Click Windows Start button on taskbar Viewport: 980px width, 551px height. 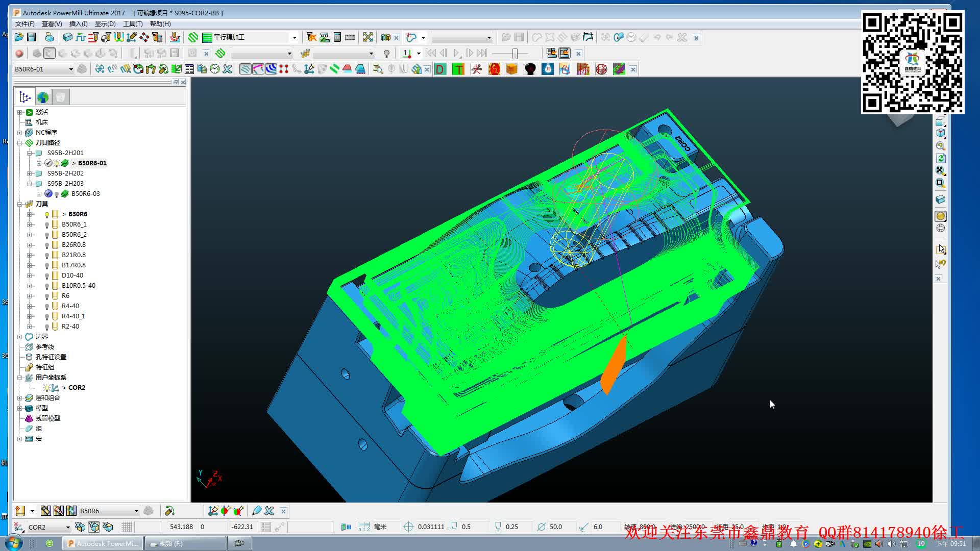14,543
